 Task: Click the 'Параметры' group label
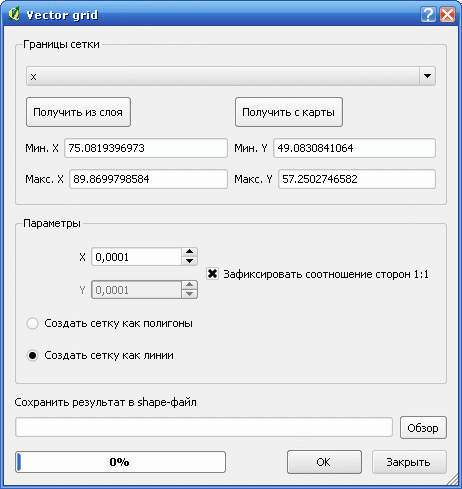(x=52, y=223)
